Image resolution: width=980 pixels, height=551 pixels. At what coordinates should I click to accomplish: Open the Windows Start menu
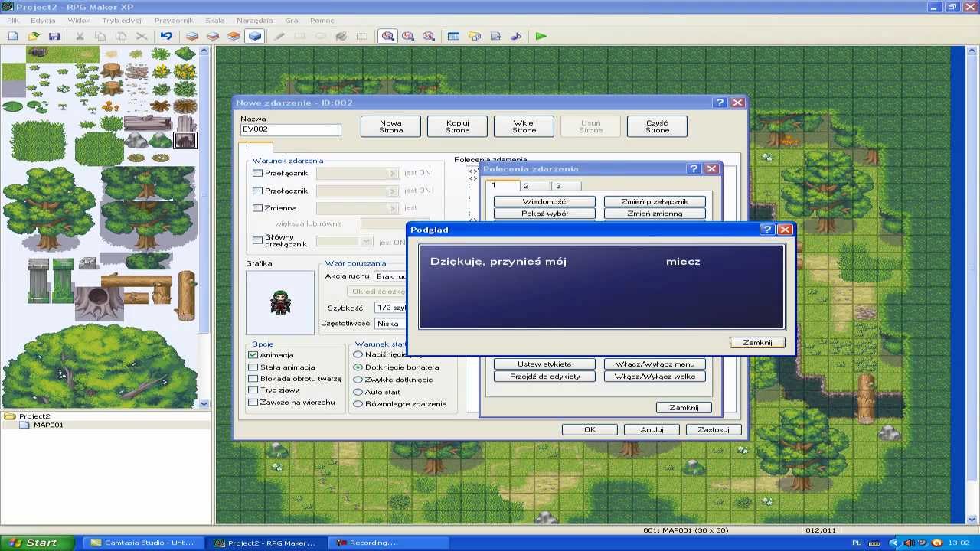(x=38, y=543)
